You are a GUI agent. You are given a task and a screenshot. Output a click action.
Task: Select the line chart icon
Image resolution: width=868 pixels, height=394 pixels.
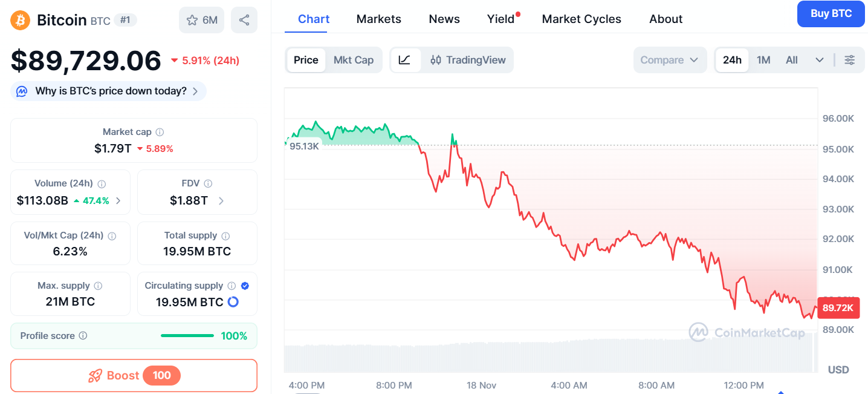[x=405, y=60]
